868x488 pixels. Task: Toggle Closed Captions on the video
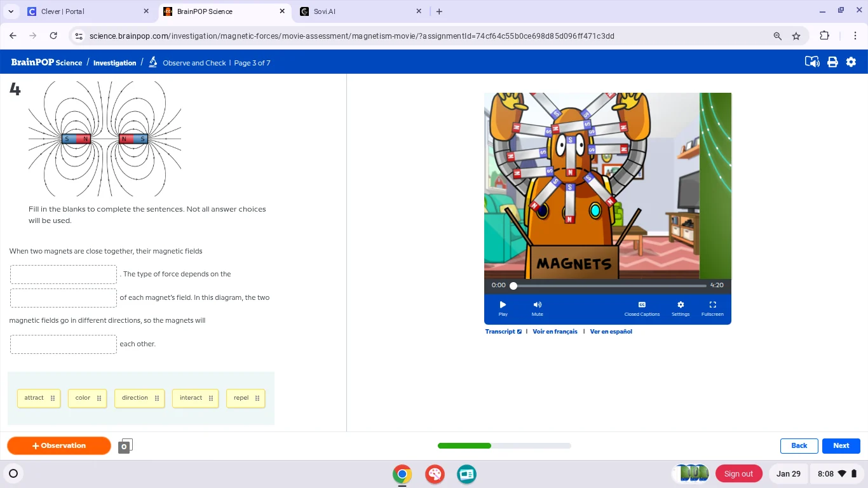point(642,308)
